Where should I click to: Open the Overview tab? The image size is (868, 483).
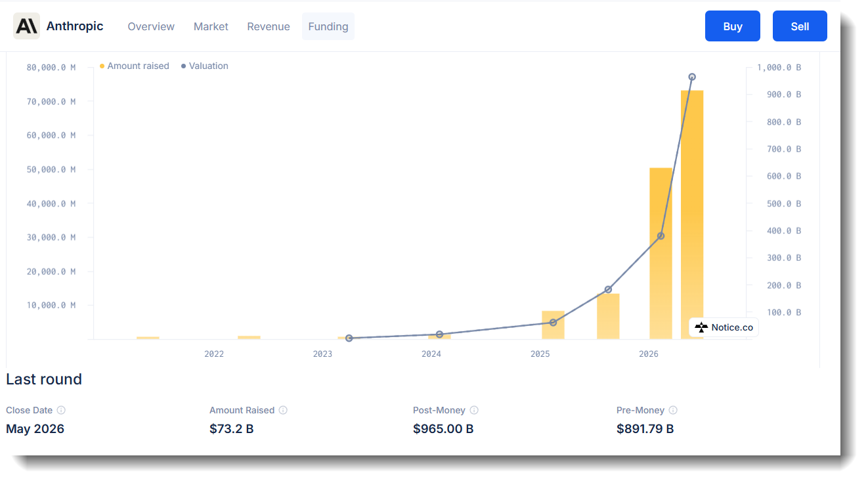[x=151, y=26]
